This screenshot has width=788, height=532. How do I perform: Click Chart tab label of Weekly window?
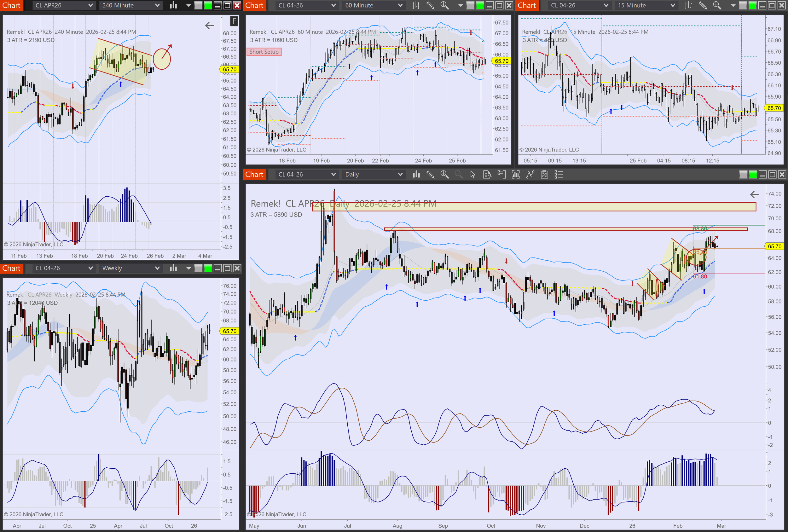12,268
